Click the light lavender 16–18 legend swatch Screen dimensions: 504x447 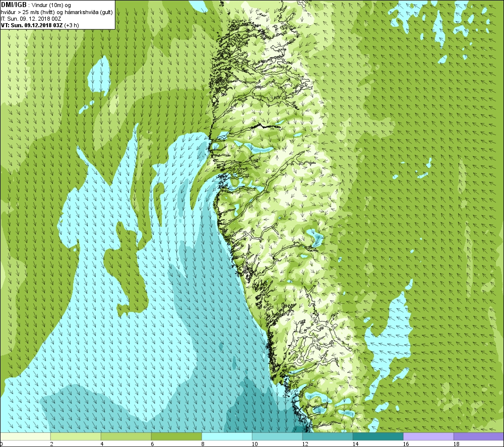click(428, 436)
